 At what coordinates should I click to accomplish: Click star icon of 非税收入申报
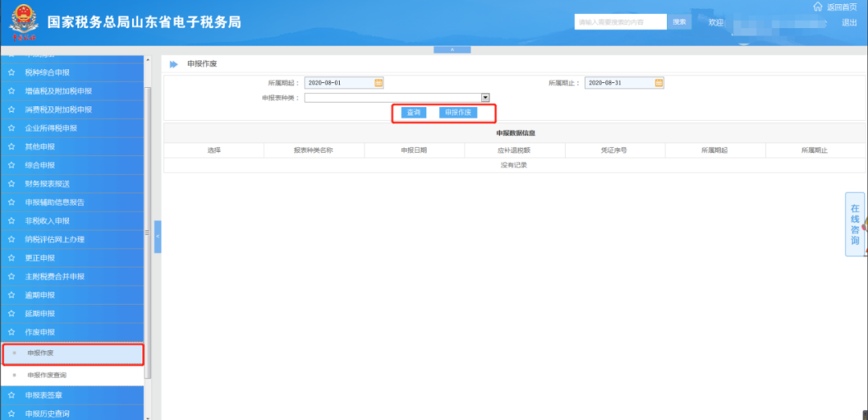(x=11, y=221)
